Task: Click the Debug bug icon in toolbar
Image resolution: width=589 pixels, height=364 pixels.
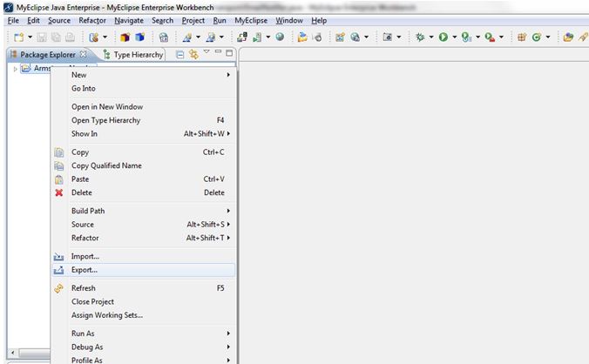Action: click(420, 37)
